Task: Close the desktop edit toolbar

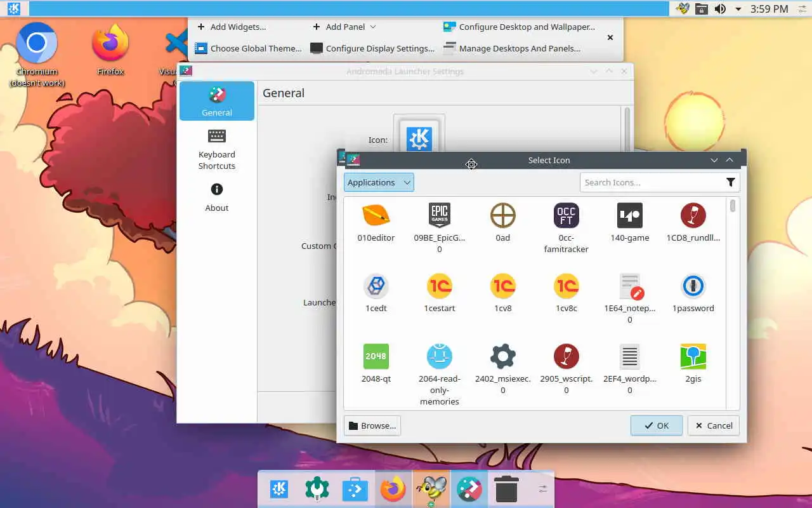Action: pos(610,37)
